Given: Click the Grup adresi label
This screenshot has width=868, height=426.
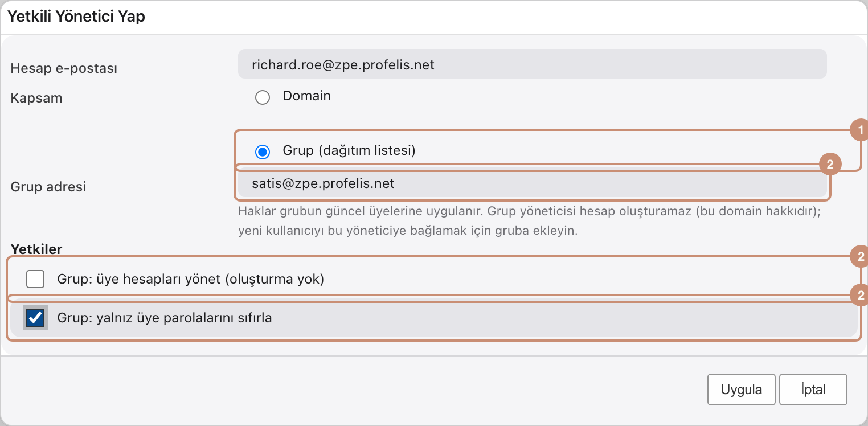Looking at the screenshot, I should pyautogui.click(x=48, y=186).
